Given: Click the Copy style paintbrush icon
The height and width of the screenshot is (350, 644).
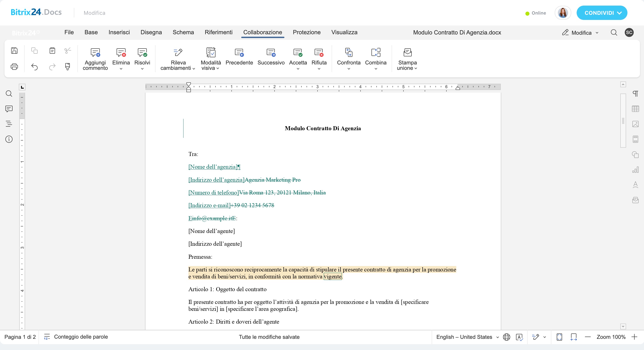Looking at the screenshot, I should point(68,67).
